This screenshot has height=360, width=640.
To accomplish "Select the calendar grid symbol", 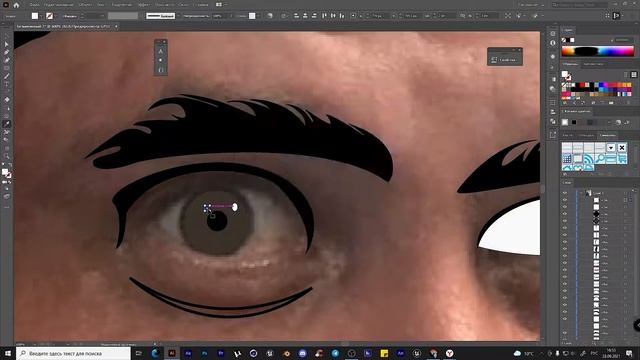I will pos(567,159).
